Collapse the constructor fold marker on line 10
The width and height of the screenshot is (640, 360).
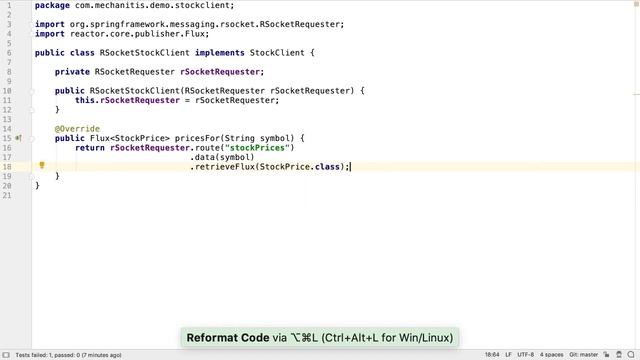[32, 91]
